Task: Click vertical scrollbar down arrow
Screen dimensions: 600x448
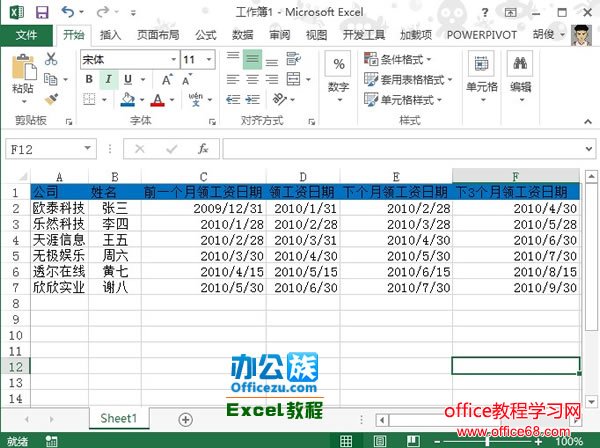Action: click(591, 402)
